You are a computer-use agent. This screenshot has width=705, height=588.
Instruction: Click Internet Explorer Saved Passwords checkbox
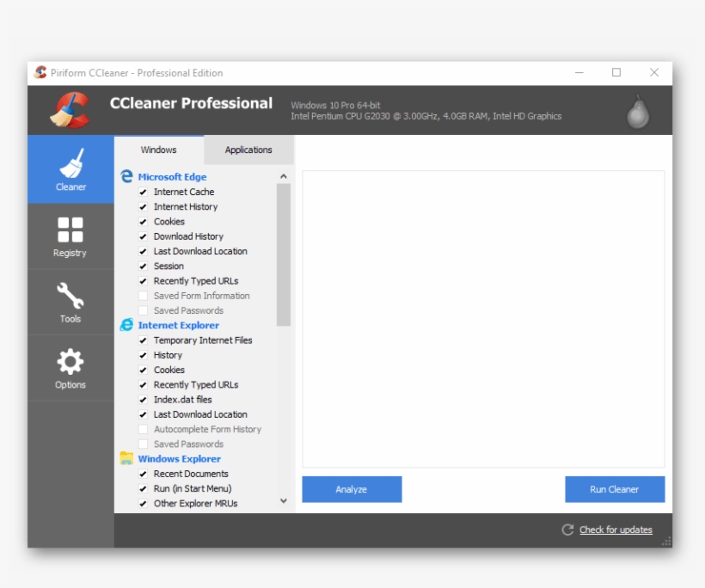[143, 444]
